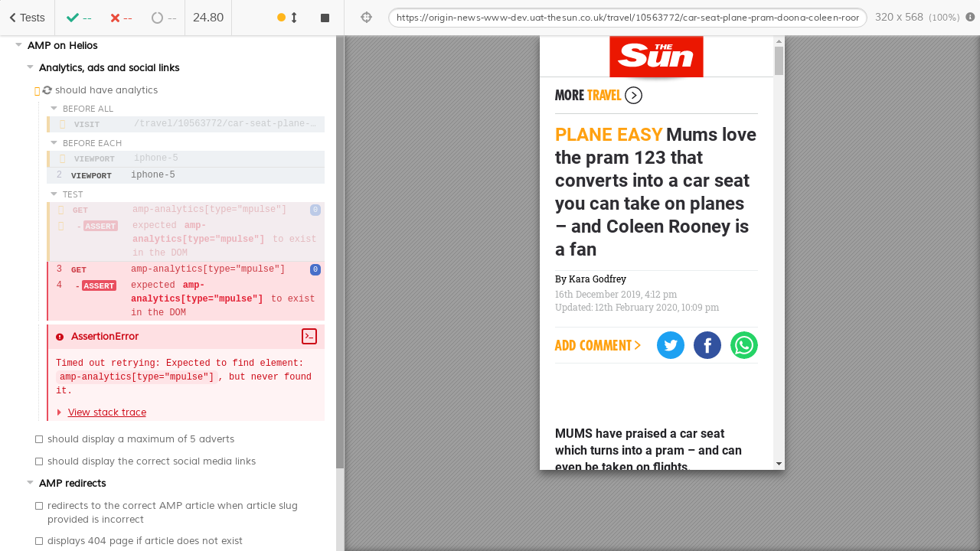980x551 pixels.
Task: Select command 3 GET amp-analytics
Action: point(186,269)
